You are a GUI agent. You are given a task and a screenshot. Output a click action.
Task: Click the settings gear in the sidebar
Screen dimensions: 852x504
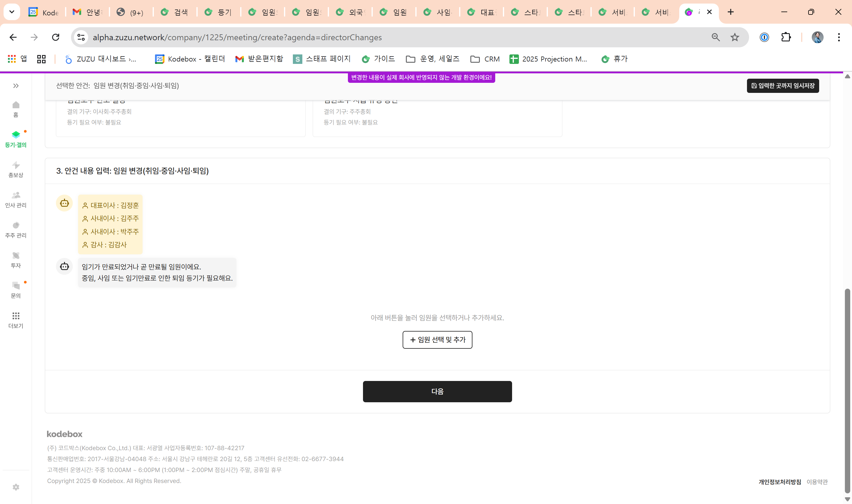click(16, 487)
